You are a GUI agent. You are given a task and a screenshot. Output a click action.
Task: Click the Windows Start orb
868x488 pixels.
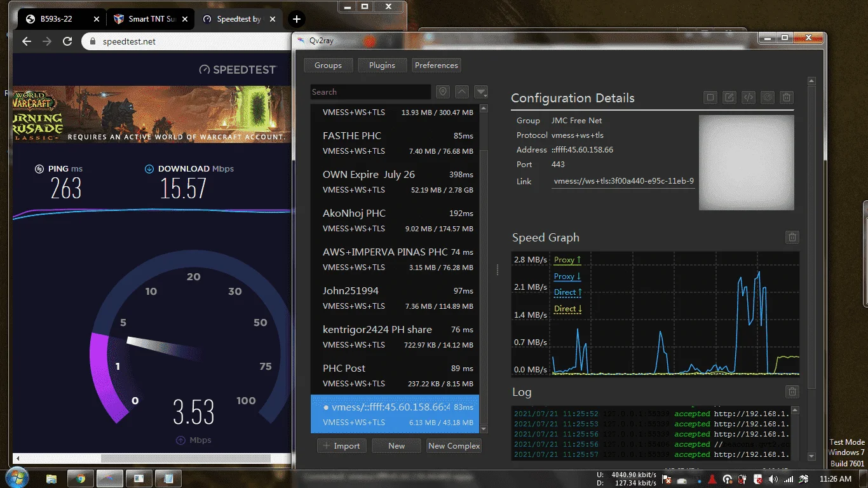[x=17, y=478]
